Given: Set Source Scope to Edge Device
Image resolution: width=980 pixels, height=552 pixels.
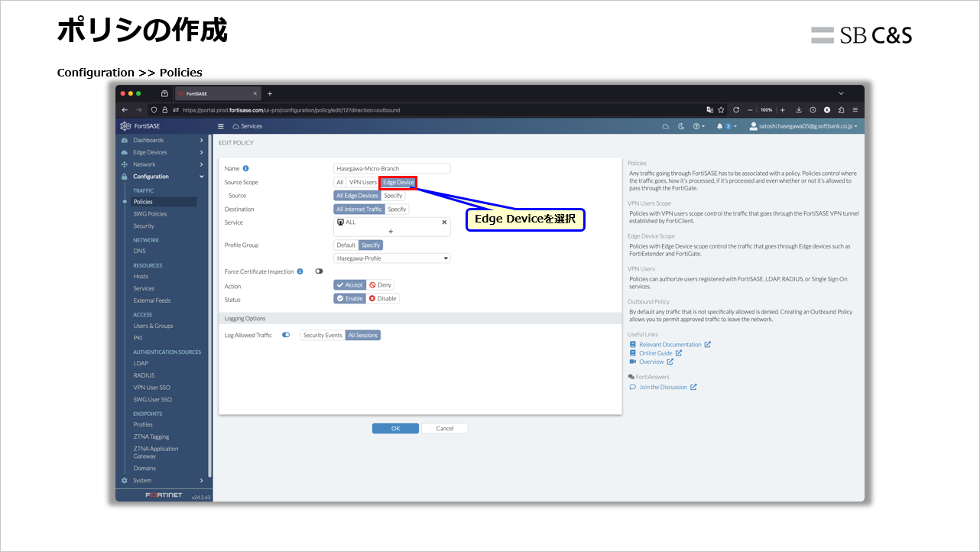Looking at the screenshot, I should click(x=398, y=182).
